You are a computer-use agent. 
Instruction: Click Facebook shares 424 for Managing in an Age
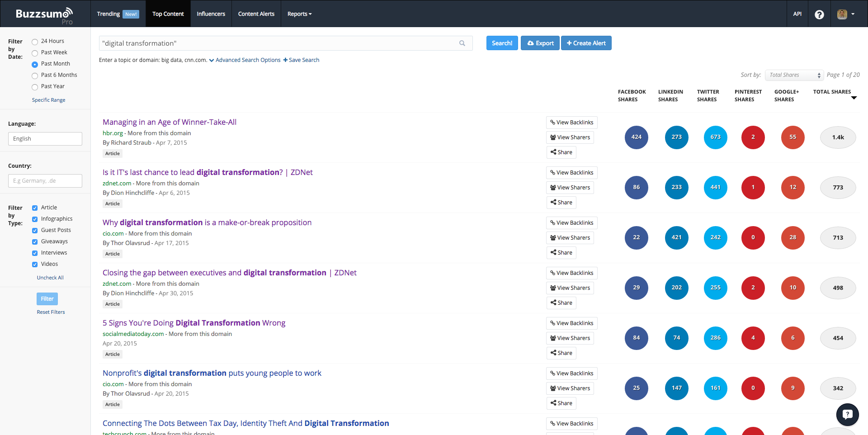(636, 137)
